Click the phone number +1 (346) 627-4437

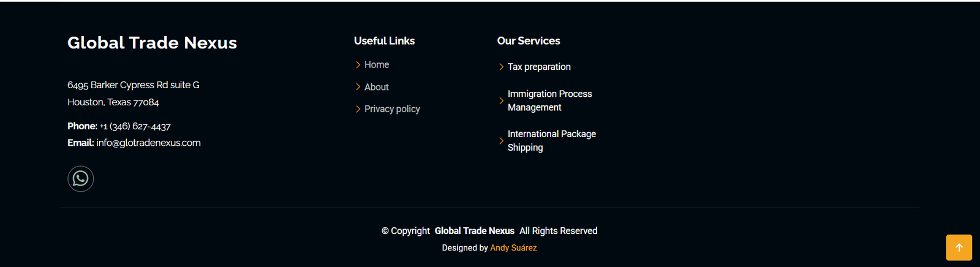[135, 126]
